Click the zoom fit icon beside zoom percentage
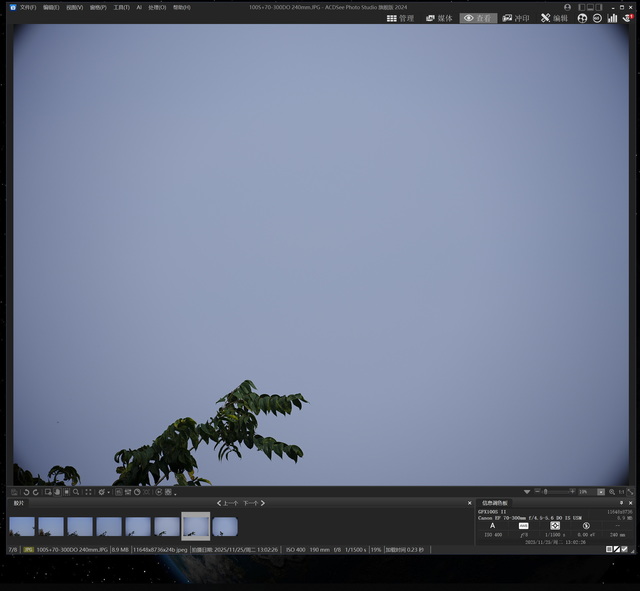The image size is (640, 591). click(x=601, y=492)
